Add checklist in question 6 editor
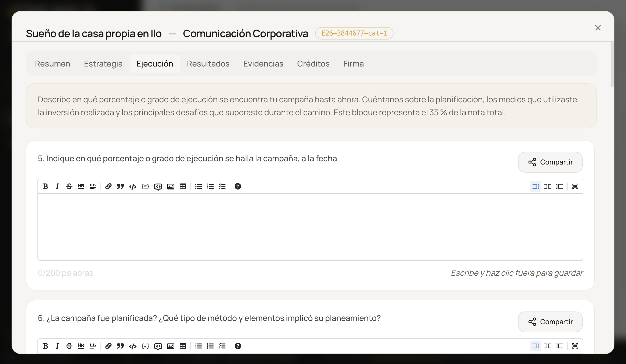 click(x=222, y=346)
